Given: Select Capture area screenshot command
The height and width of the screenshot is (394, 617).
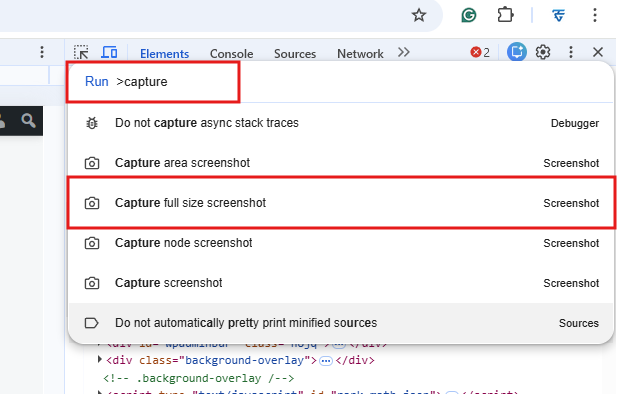Looking at the screenshot, I should [x=341, y=163].
